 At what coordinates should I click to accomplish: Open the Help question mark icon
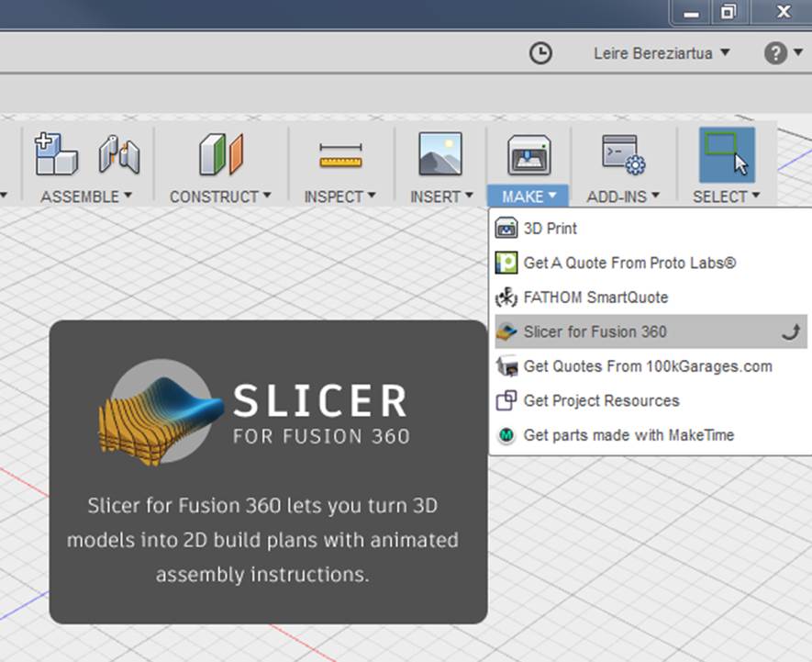pyautogui.click(x=775, y=53)
